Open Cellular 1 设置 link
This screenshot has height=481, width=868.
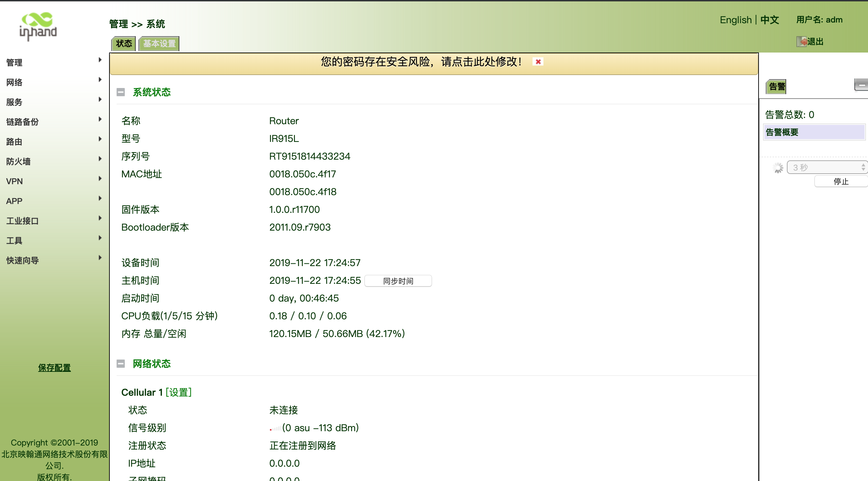[179, 392]
